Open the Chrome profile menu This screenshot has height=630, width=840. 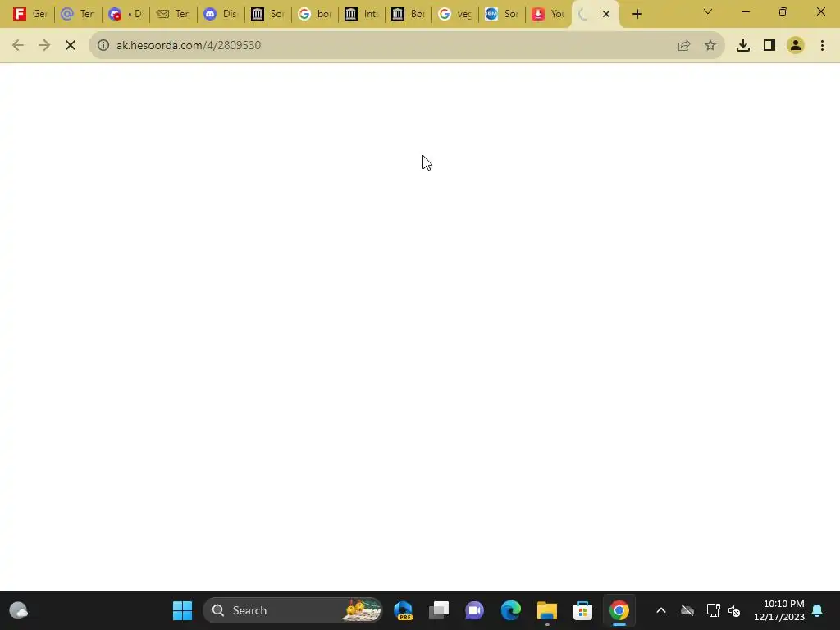pyautogui.click(x=796, y=46)
